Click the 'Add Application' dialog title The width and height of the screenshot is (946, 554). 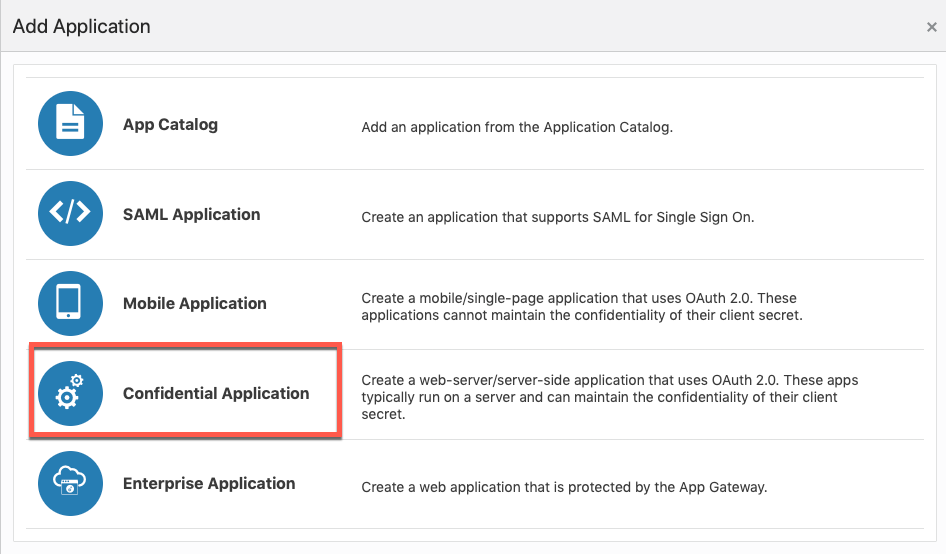82,27
